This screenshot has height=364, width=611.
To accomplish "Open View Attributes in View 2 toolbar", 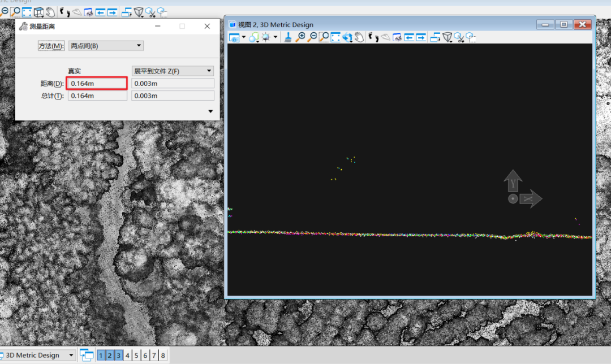I will coord(234,37).
